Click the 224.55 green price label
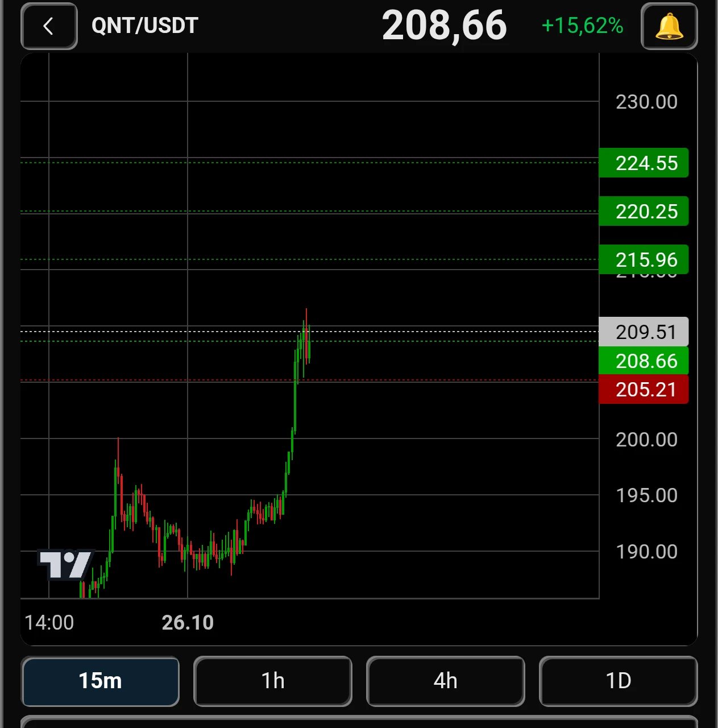 [644, 163]
